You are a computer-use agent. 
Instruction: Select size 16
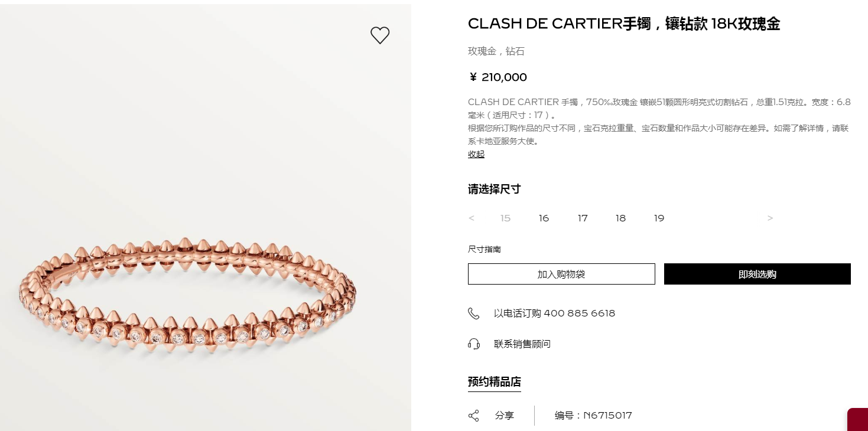click(x=544, y=218)
